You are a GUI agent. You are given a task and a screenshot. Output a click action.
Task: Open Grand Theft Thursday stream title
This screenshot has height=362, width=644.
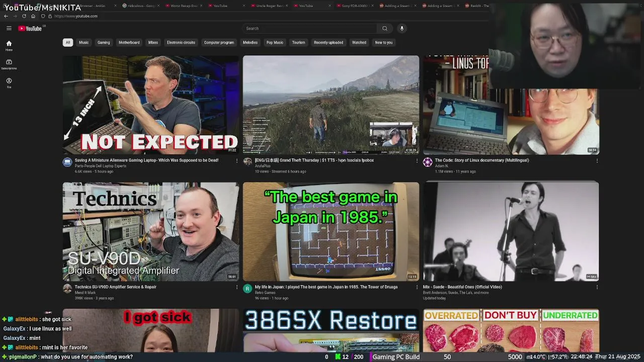click(314, 160)
